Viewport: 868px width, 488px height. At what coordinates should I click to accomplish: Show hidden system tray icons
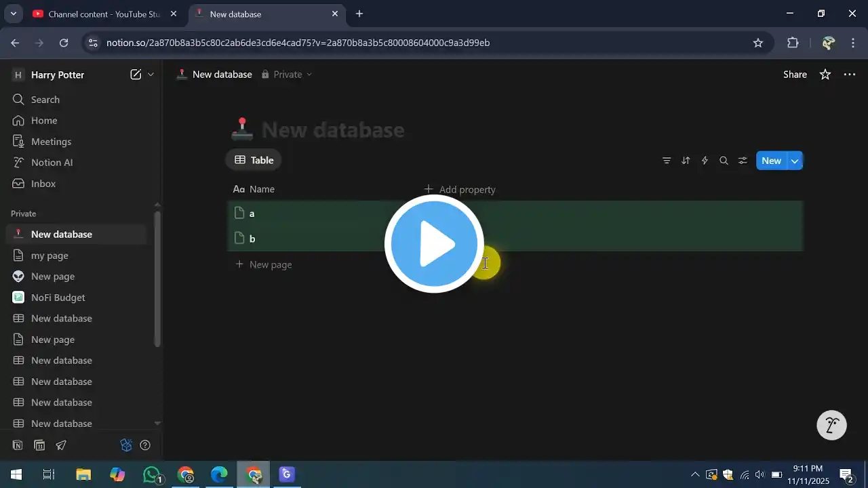(x=694, y=474)
